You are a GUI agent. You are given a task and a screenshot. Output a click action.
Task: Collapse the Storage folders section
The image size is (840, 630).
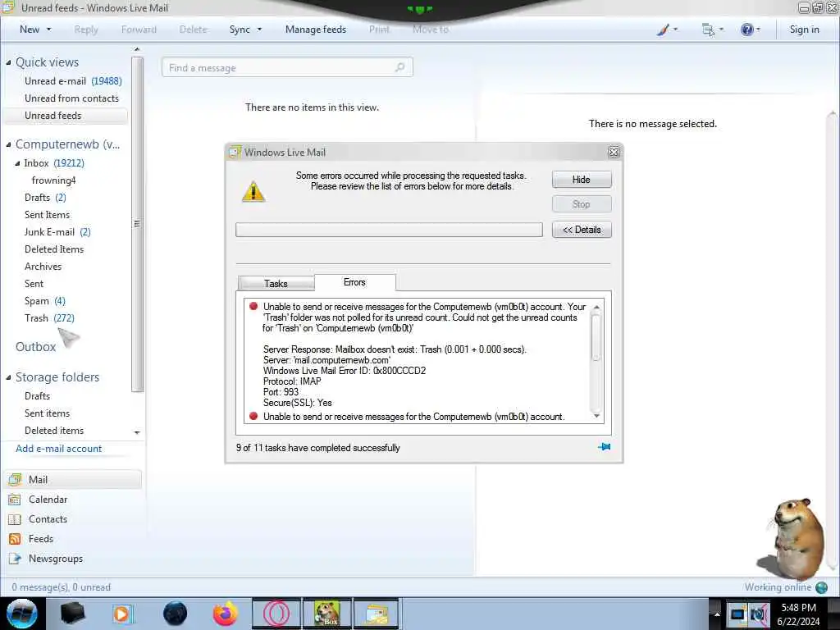coord(8,377)
